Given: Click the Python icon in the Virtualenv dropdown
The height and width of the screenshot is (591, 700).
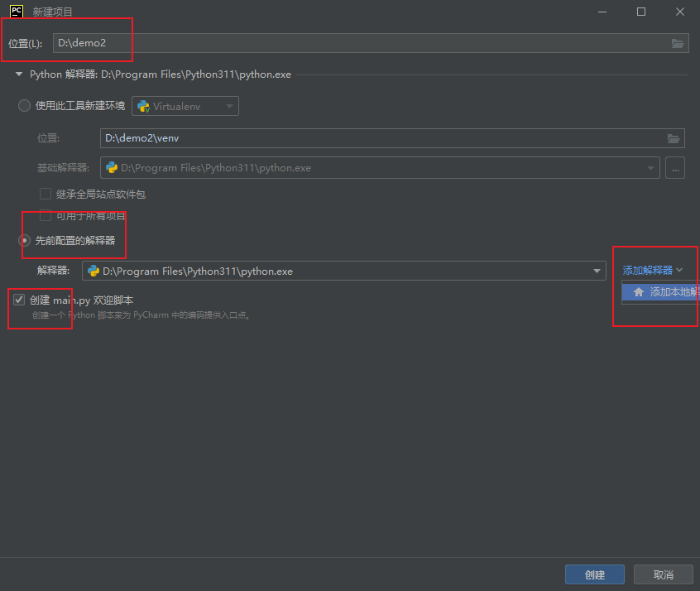Looking at the screenshot, I should pyautogui.click(x=143, y=106).
